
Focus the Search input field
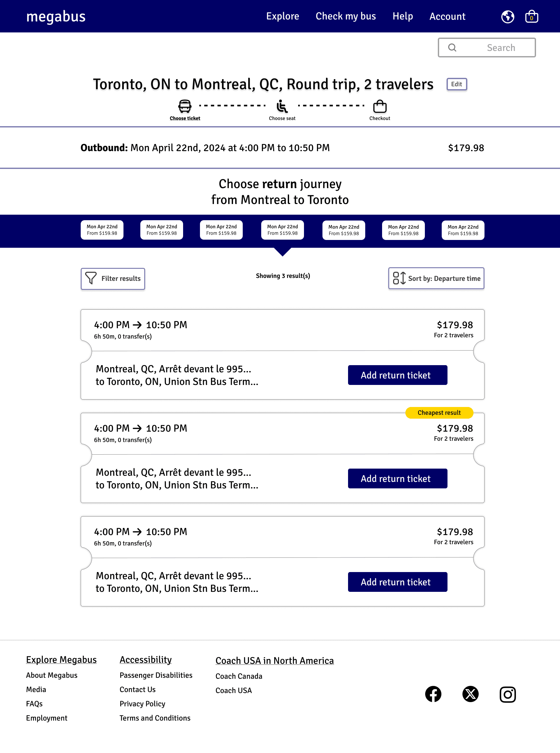(486, 47)
